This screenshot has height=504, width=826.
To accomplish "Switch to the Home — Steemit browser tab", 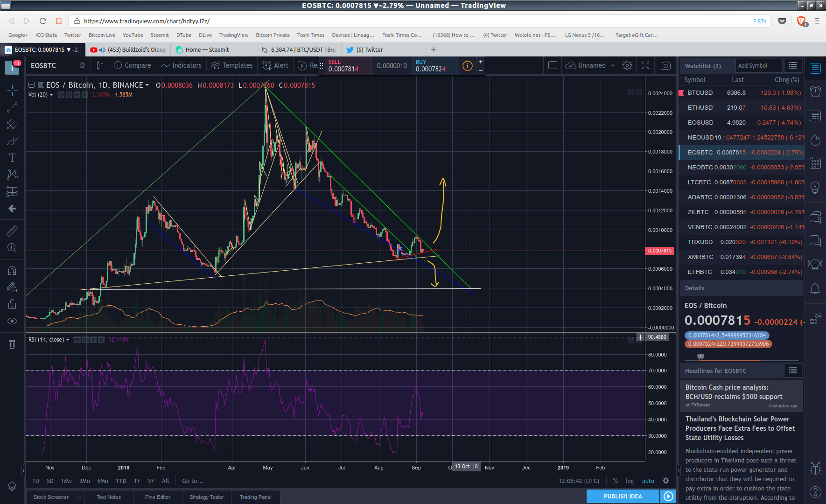I will click(213, 49).
